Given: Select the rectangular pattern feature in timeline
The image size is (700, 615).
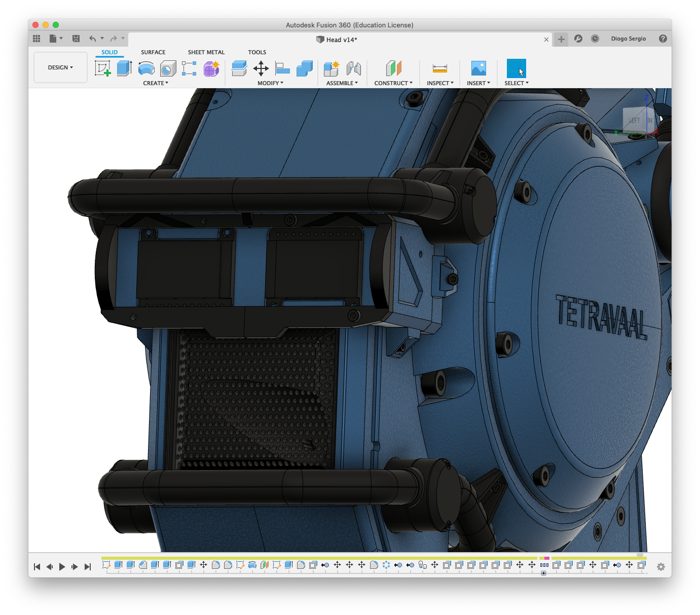Looking at the screenshot, I should (x=544, y=565).
